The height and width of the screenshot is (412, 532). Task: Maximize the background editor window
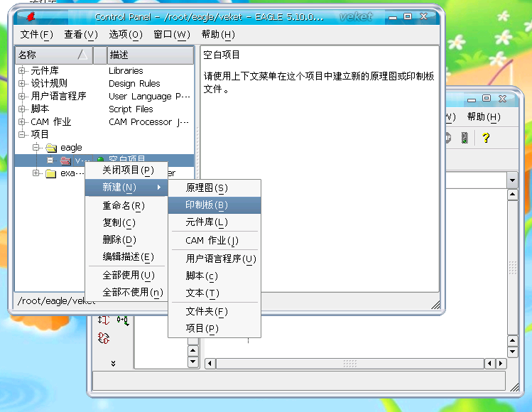click(x=487, y=99)
